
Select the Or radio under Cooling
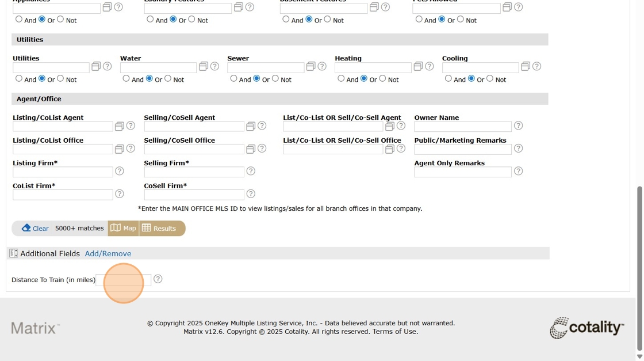[x=471, y=79]
